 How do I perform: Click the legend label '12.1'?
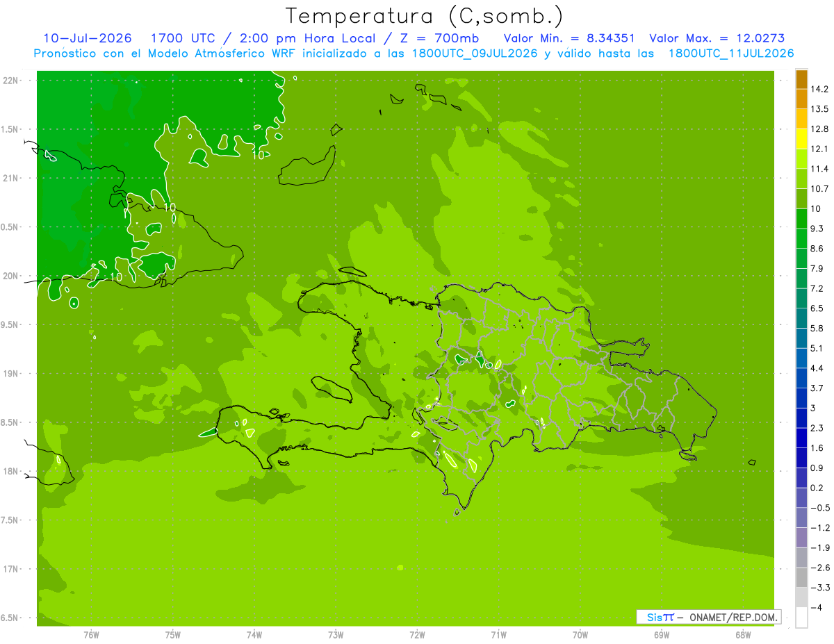(819, 149)
